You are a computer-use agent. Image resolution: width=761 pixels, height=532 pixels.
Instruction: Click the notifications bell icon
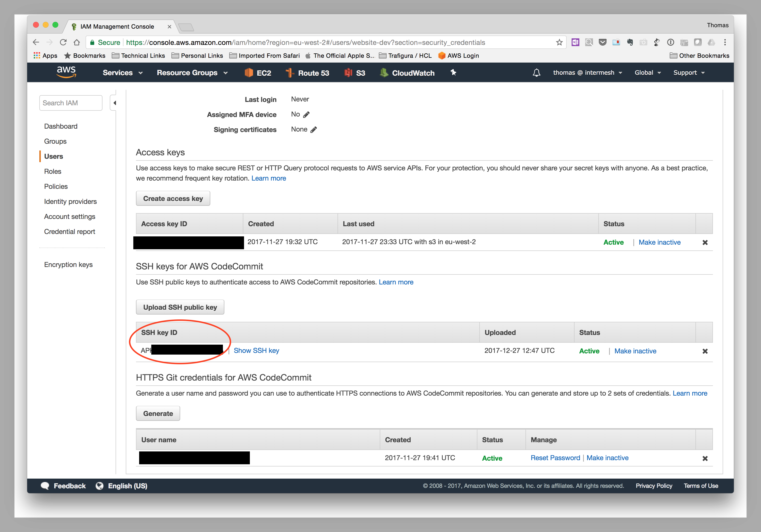[x=537, y=73]
